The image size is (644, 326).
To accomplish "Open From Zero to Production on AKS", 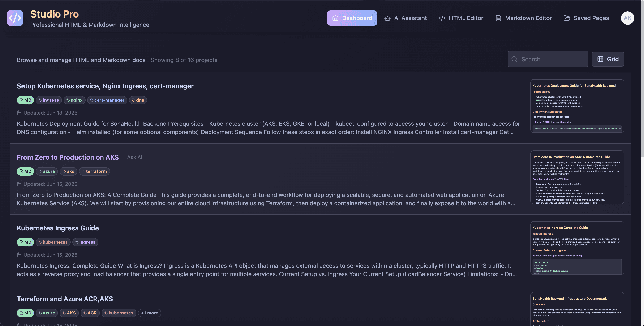I will click(x=68, y=157).
